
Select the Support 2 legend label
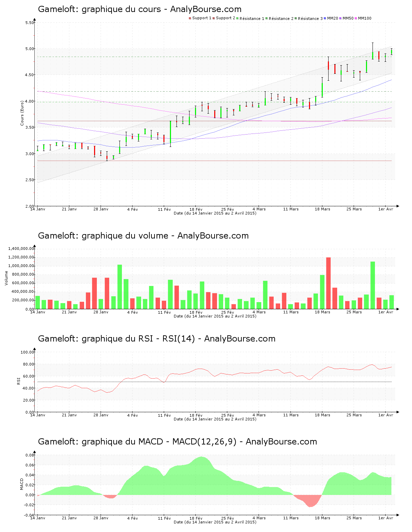[x=226, y=18]
